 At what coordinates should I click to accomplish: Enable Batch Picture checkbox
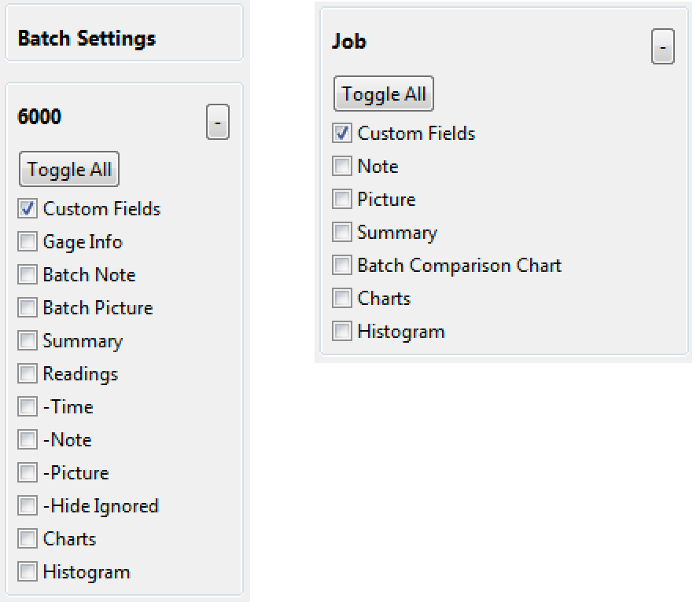tap(28, 308)
